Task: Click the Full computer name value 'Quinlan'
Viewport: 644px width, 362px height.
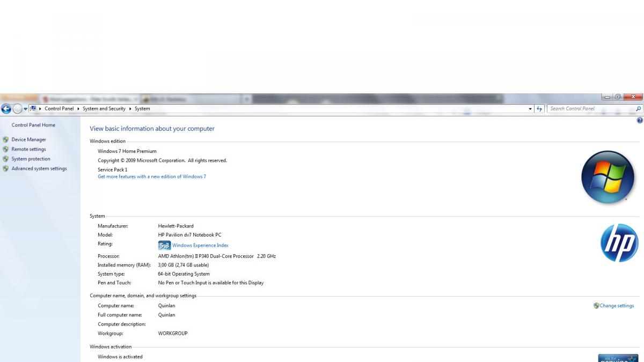Action: pyautogui.click(x=167, y=315)
